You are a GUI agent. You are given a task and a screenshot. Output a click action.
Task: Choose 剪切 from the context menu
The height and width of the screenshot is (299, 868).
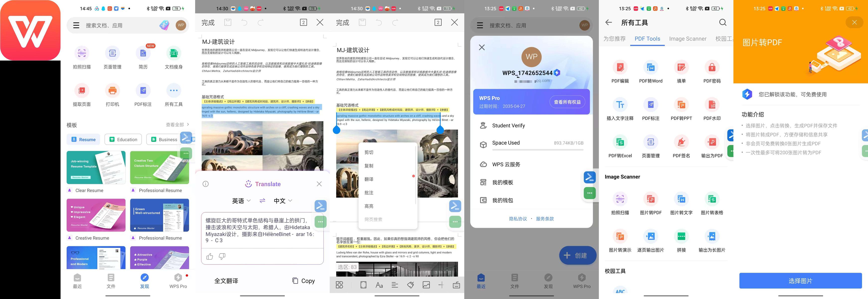(x=369, y=152)
